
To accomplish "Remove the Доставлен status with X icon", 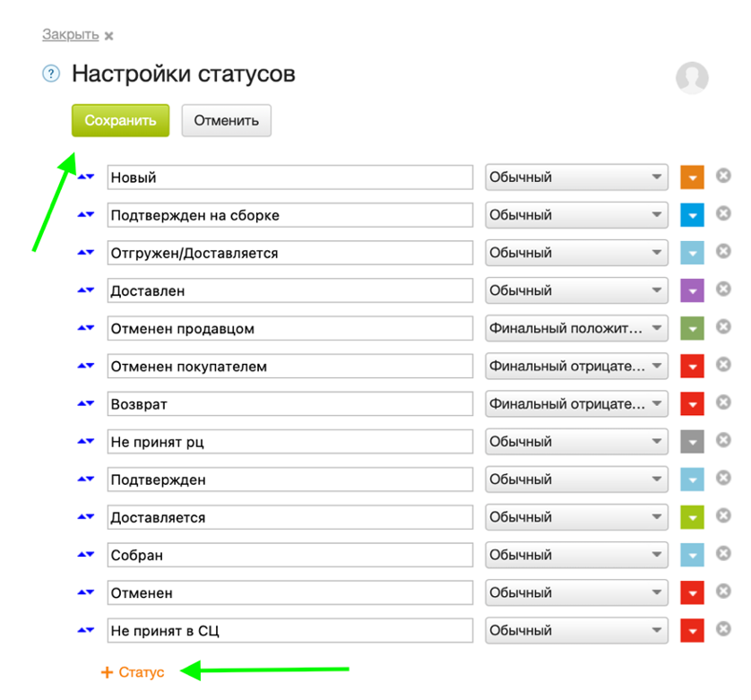I will (723, 290).
